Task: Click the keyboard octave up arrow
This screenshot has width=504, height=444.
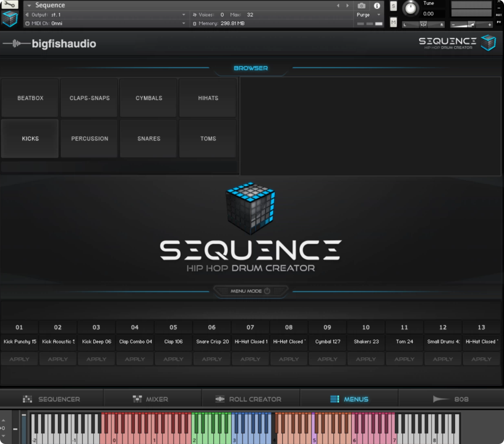Action: [x=3, y=420]
